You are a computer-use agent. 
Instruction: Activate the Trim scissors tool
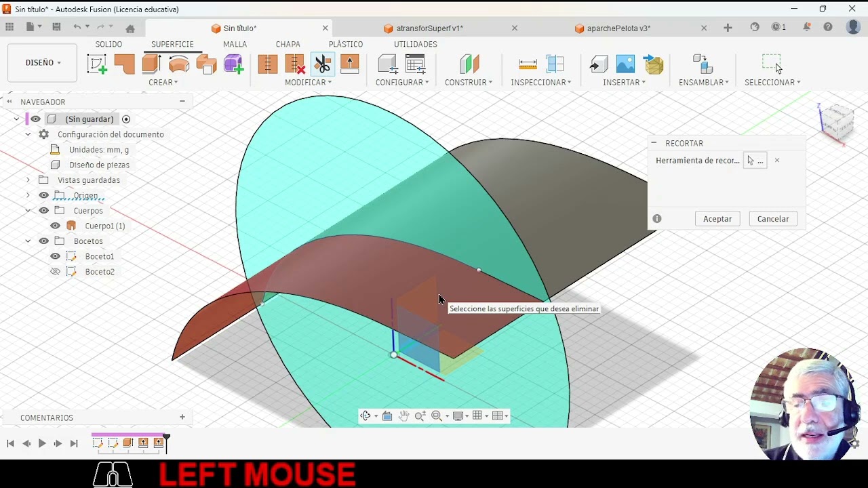click(322, 64)
